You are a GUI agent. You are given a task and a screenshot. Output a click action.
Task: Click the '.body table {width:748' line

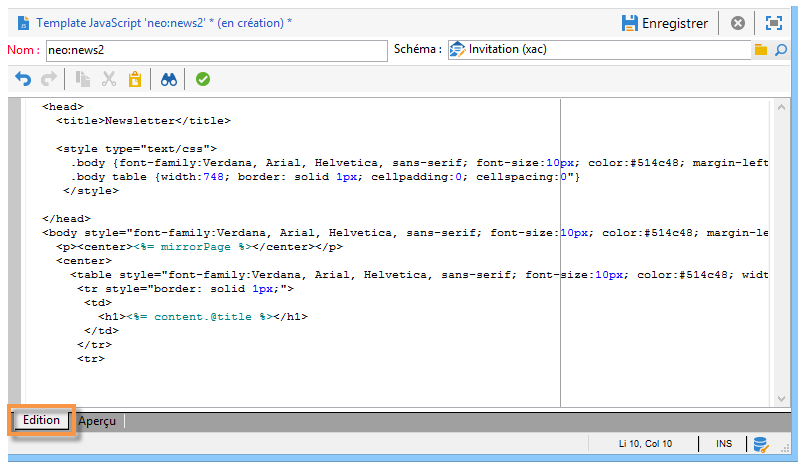point(325,177)
